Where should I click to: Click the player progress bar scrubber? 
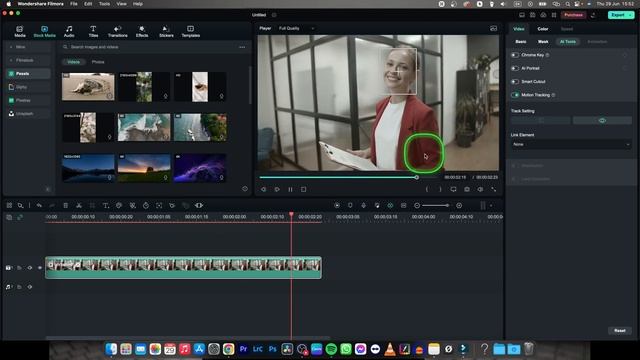point(417,177)
